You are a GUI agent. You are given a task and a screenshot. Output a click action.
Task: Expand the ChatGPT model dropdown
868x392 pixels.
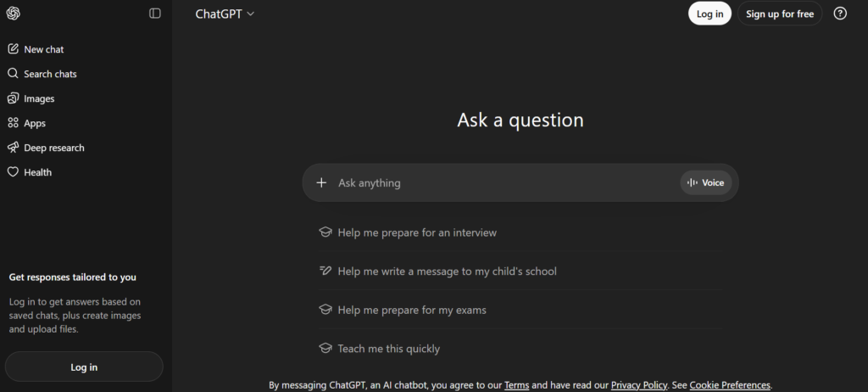coord(225,14)
